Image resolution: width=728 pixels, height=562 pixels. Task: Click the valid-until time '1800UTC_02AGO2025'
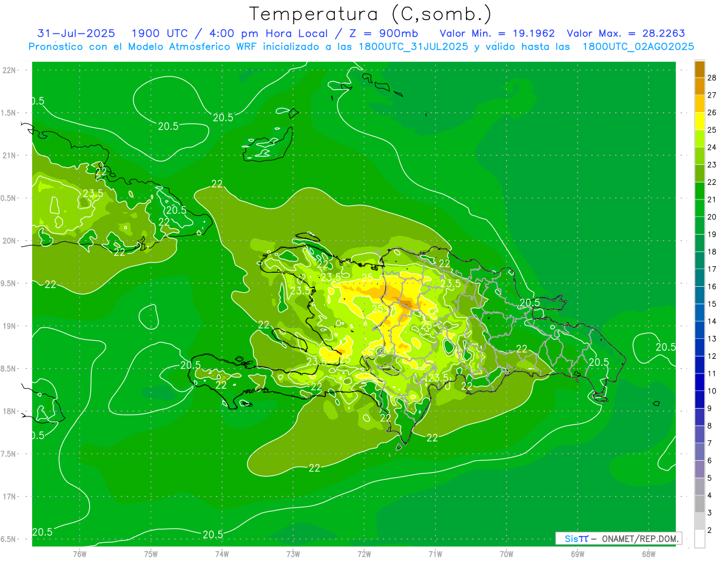638,47
